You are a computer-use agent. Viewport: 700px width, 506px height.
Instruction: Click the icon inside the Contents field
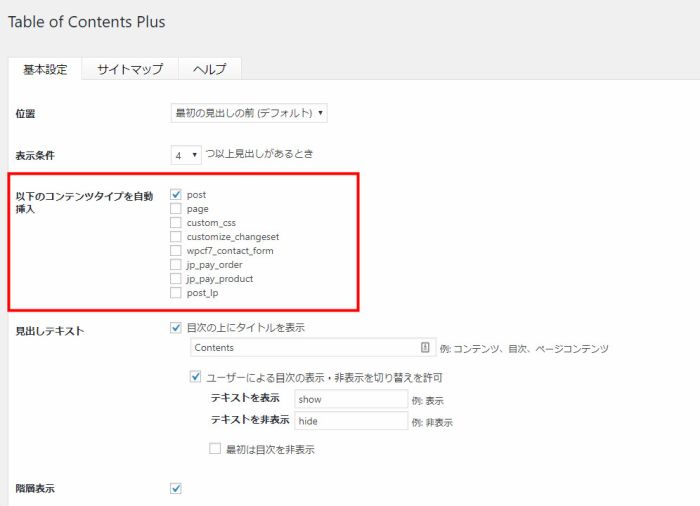tap(425, 347)
